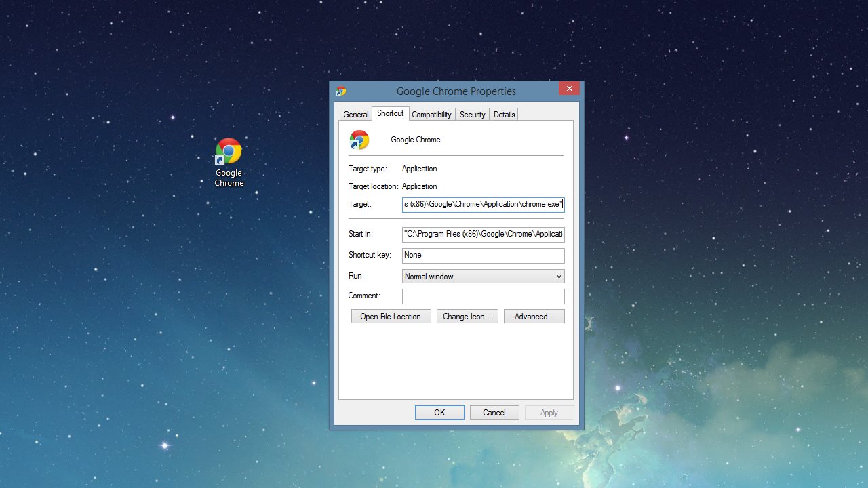
Task: Switch to the General tab
Action: point(355,115)
